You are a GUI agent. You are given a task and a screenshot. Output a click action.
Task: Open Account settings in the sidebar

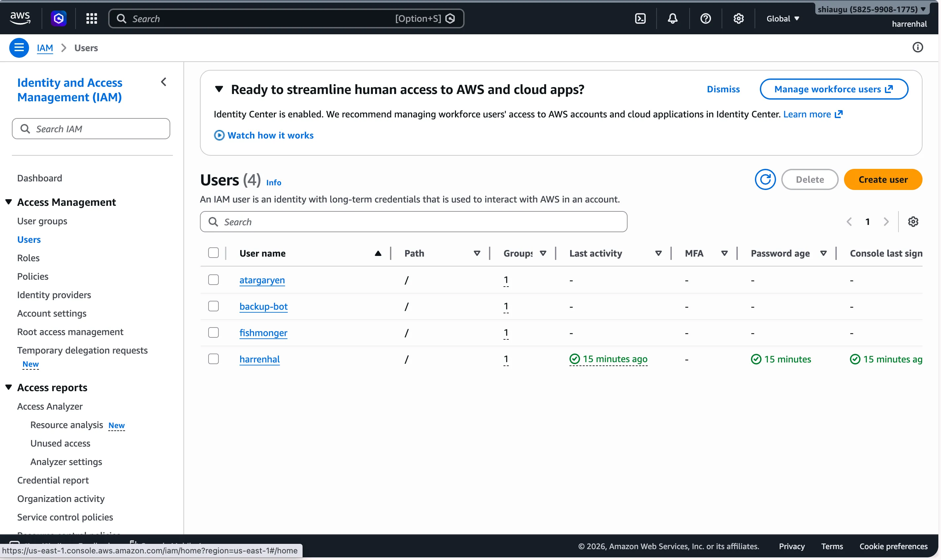coord(52,314)
